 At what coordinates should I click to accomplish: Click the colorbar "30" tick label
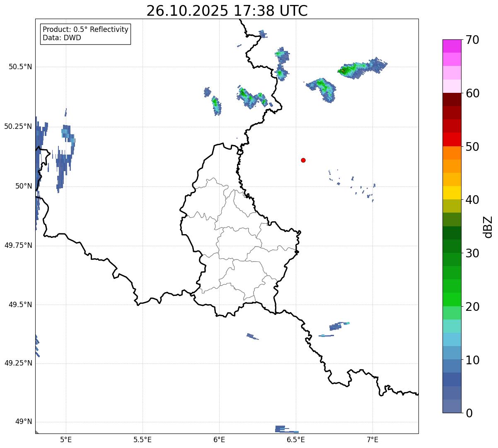[472, 253]
